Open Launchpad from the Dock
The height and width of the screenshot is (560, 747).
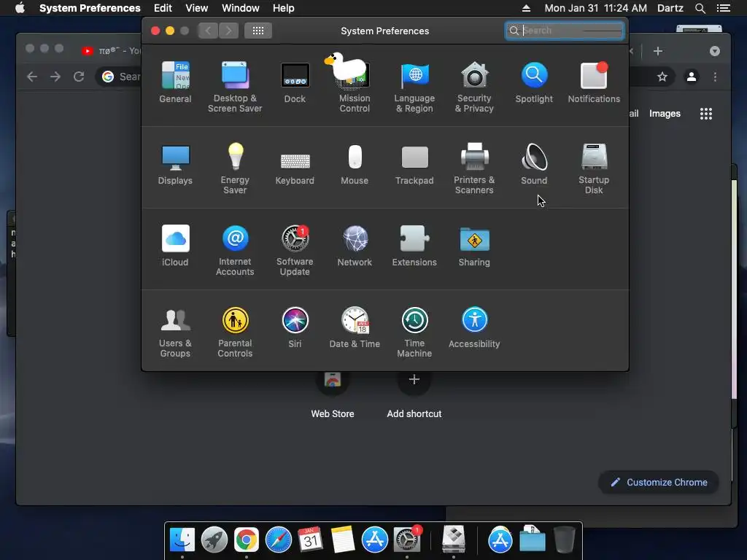214,540
